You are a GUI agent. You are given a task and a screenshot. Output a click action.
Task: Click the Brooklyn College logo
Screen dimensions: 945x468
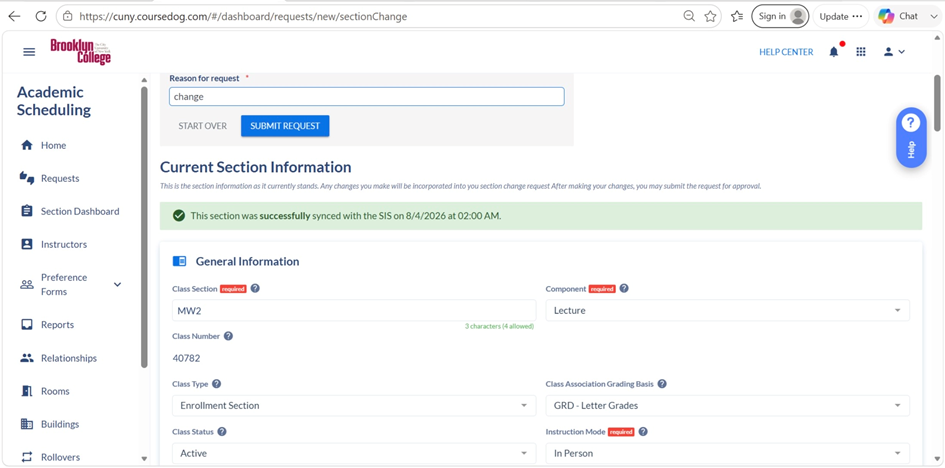point(81,52)
